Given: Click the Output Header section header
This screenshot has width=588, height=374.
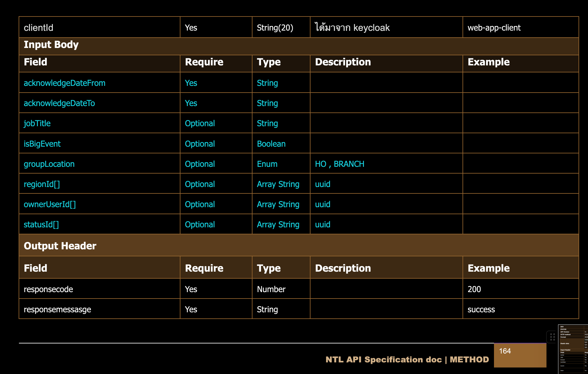Looking at the screenshot, I should tap(60, 246).
